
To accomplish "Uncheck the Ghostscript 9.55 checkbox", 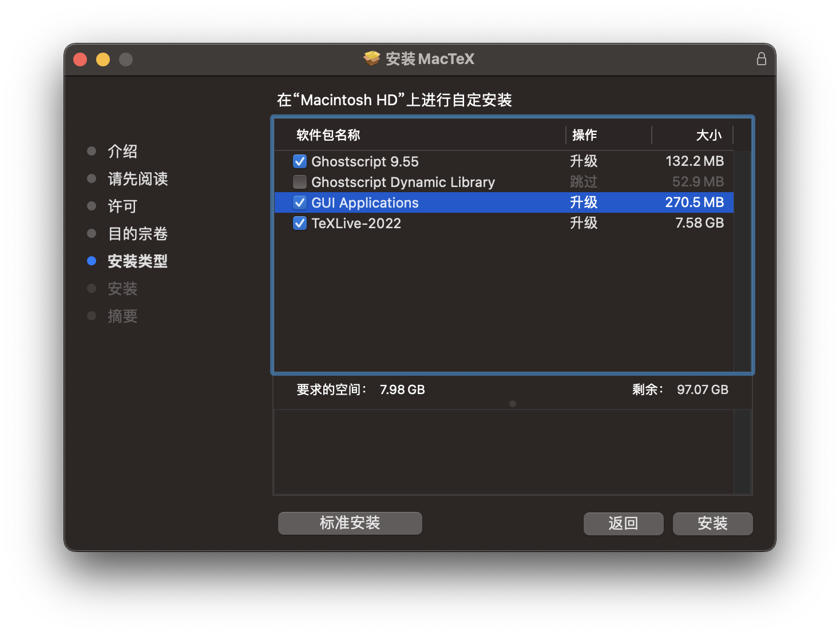I will (x=300, y=161).
